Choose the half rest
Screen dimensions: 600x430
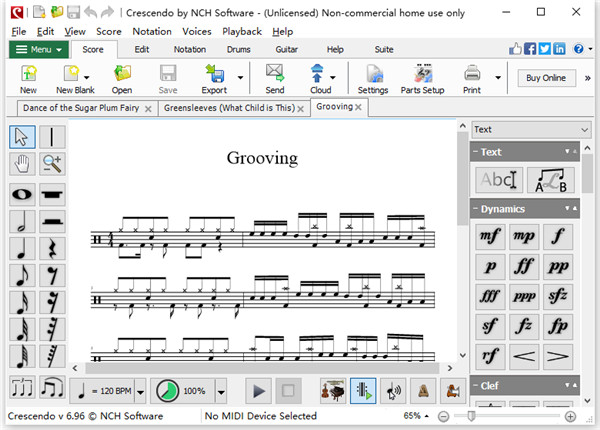point(52,222)
